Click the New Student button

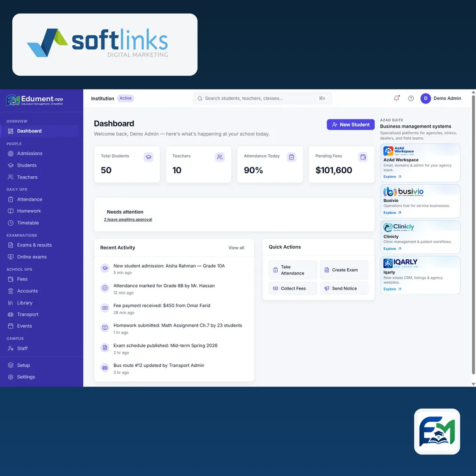point(351,124)
